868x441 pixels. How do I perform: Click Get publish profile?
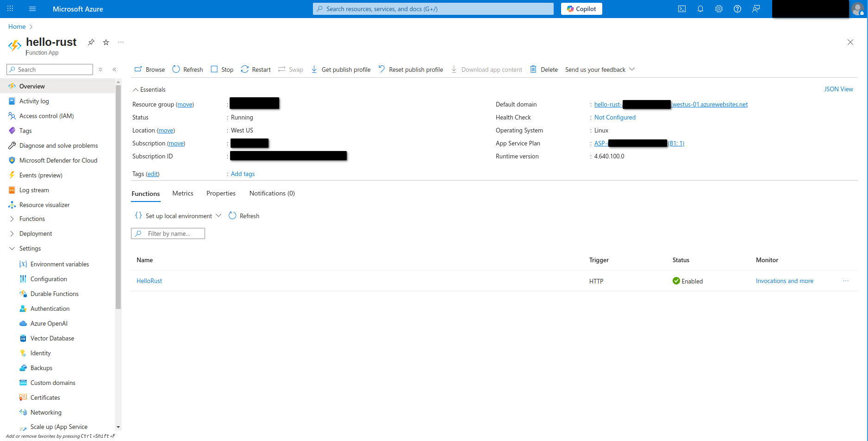coord(341,69)
